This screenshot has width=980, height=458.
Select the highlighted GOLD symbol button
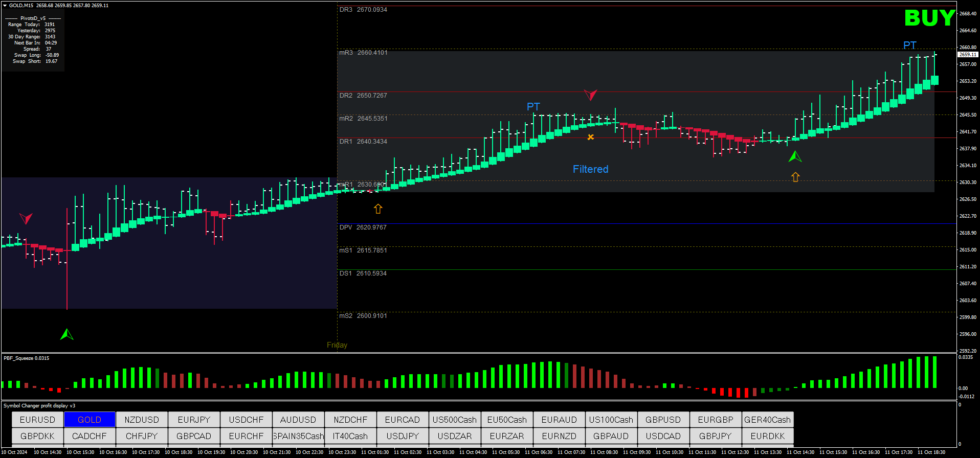(x=90, y=420)
